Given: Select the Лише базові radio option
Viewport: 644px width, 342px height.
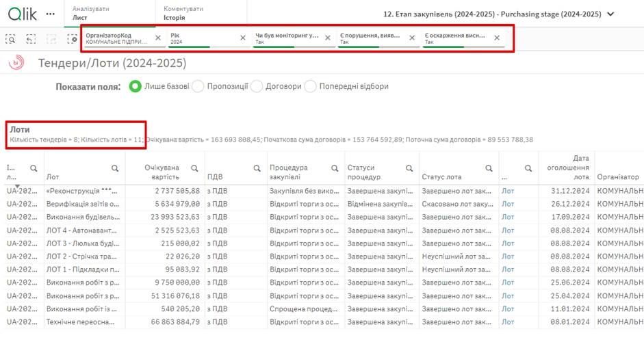Looking at the screenshot, I should click(x=135, y=87).
